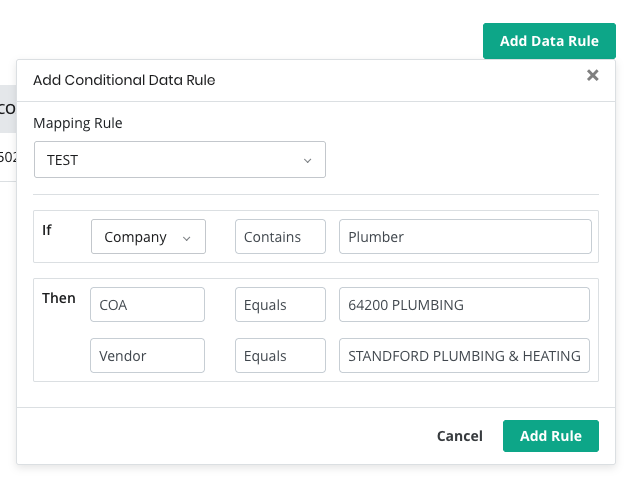631x487 pixels.
Task: Open the Company field dropdown
Action: [148, 237]
